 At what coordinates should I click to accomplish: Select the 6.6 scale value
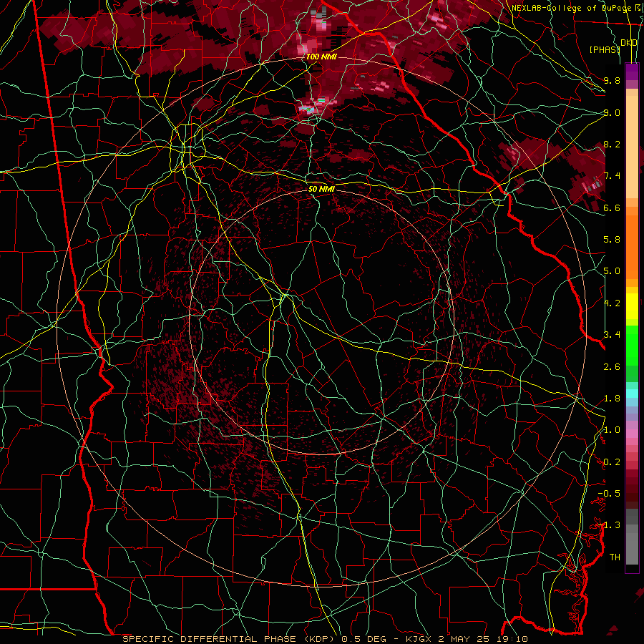point(612,208)
